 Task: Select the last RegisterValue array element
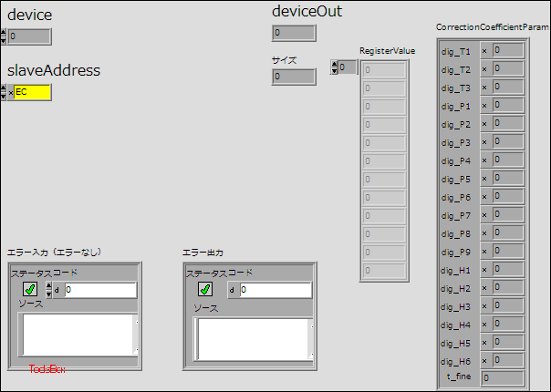[x=384, y=271]
